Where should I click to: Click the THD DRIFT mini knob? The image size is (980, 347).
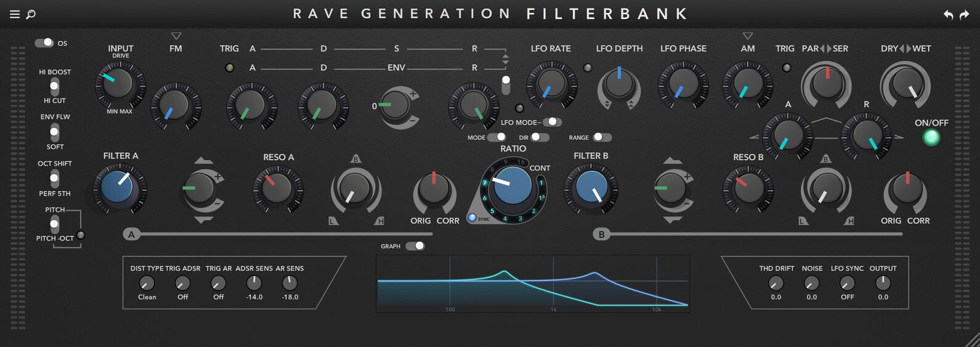776,283
